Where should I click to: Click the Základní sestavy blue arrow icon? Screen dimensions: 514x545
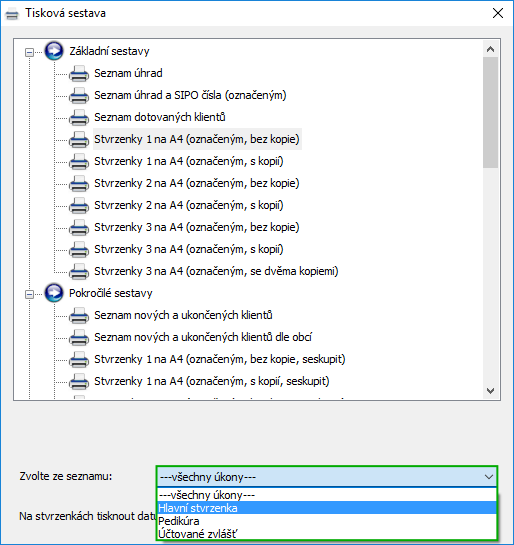pos(54,51)
